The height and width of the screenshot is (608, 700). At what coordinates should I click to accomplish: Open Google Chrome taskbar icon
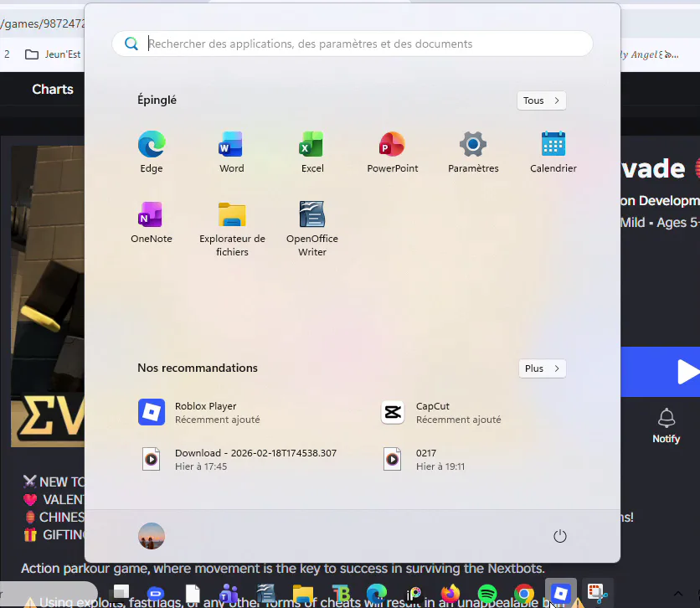tap(524, 594)
